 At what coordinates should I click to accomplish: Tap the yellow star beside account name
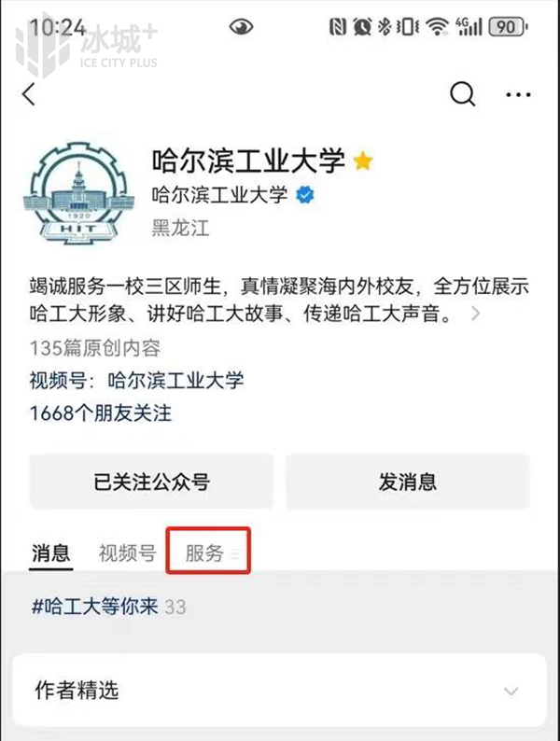[363, 161]
